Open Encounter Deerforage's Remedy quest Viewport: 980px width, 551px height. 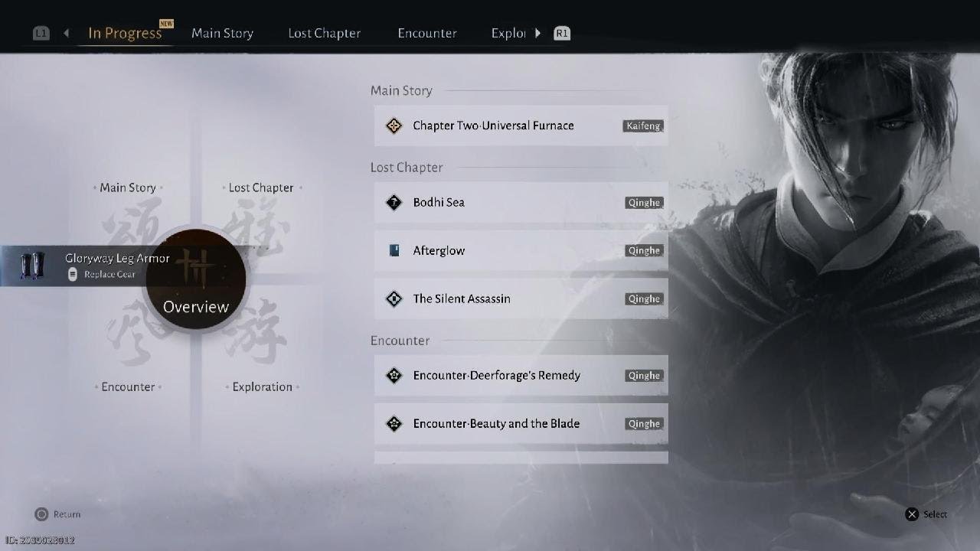click(x=521, y=375)
